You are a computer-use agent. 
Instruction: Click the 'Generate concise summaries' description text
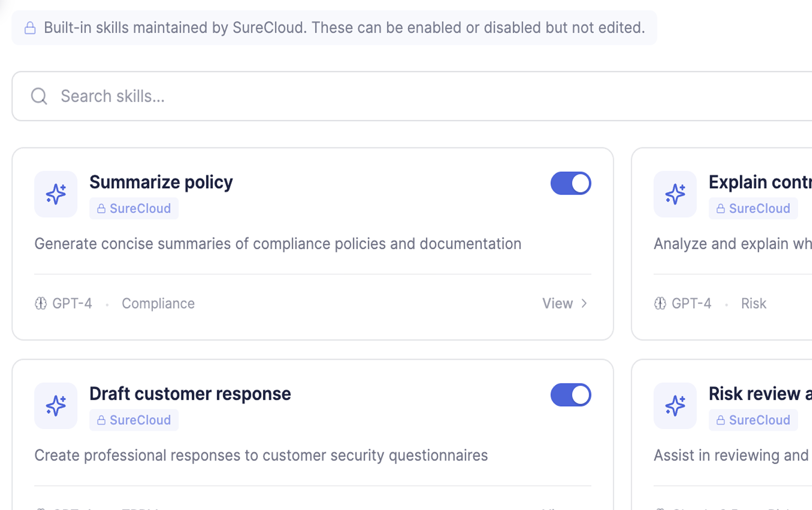[278, 244]
